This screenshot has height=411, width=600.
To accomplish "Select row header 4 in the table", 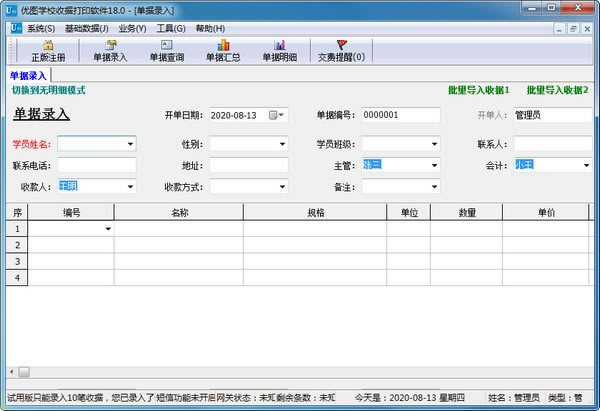I will tap(17, 278).
